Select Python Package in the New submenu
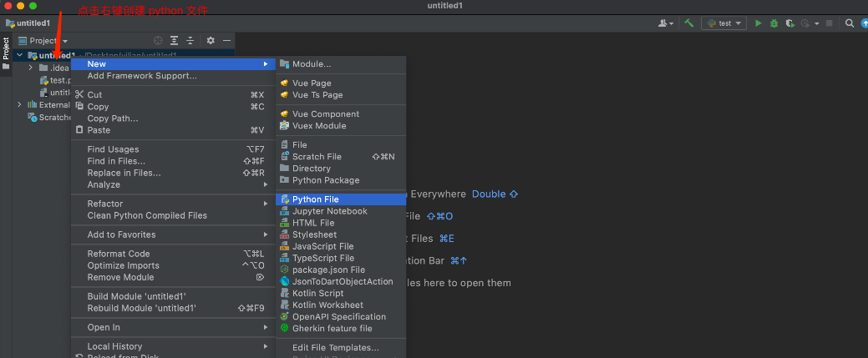 [x=341, y=179]
